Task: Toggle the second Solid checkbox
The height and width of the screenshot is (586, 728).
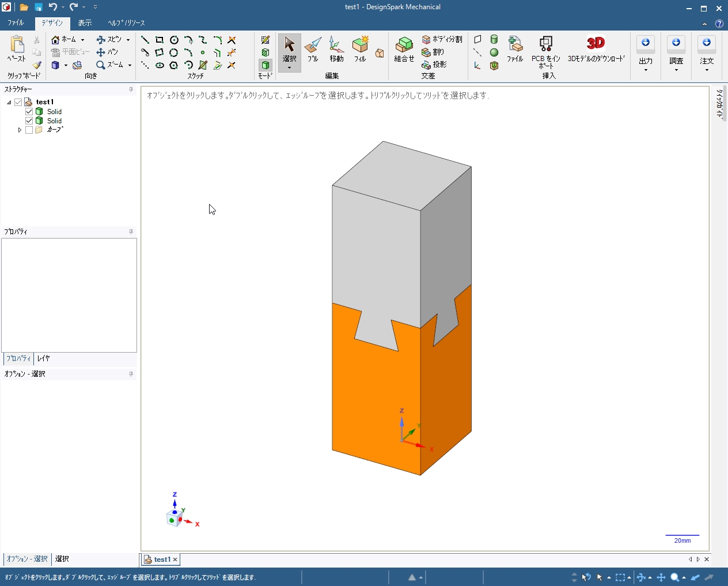Action: click(x=29, y=121)
